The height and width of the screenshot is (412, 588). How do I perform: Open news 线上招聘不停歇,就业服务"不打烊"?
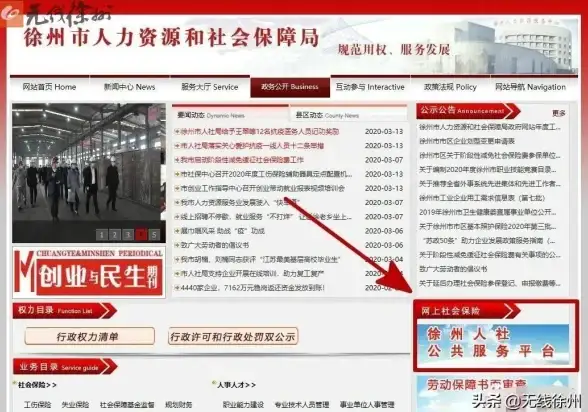[x=266, y=217]
